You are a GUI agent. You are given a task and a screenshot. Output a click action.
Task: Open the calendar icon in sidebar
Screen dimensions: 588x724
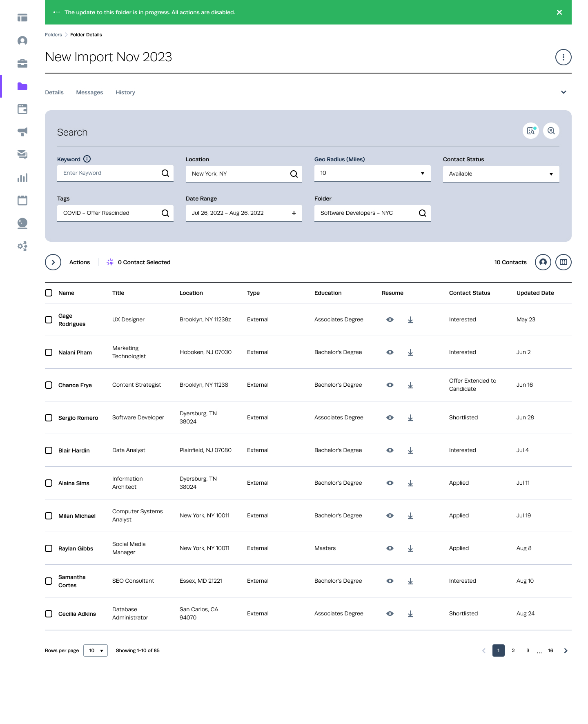click(x=22, y=200)
